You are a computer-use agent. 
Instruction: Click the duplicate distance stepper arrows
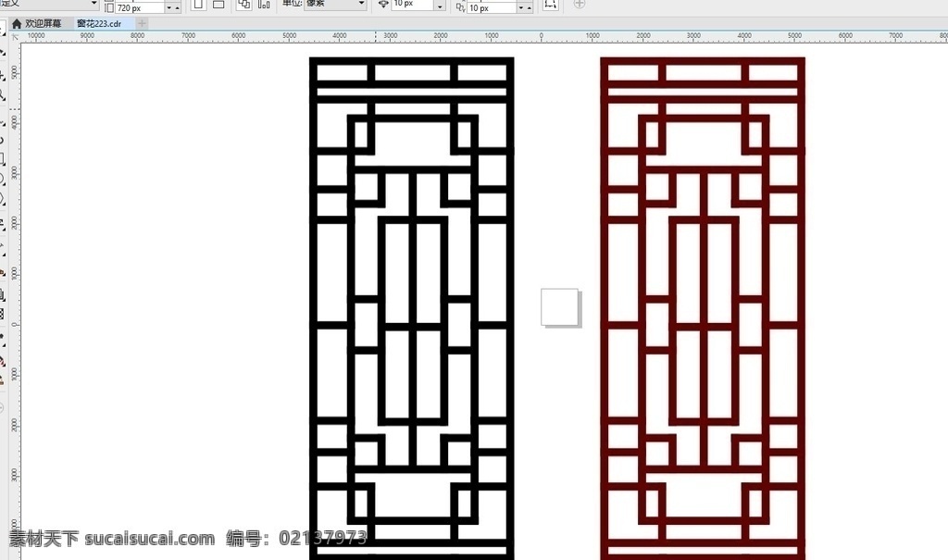525,7
